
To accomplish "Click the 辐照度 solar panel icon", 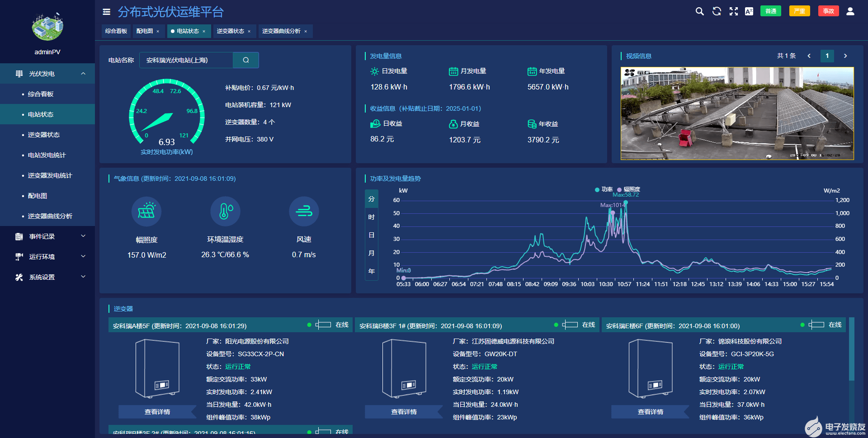I will click(146, 211).
